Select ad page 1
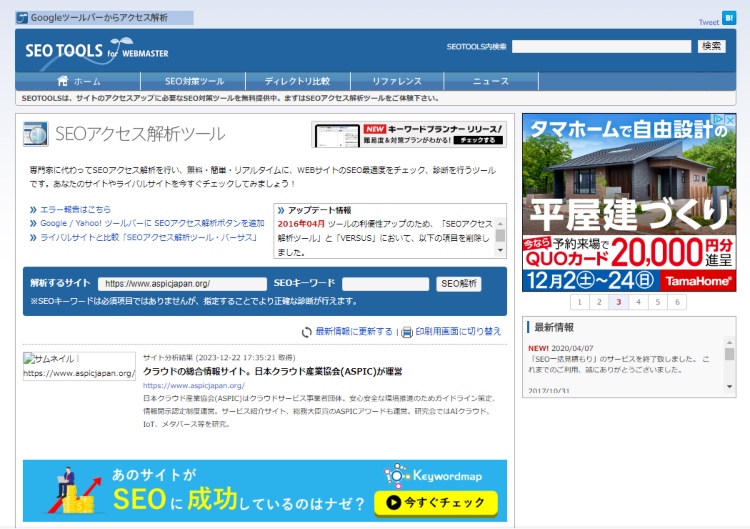This screenshot has width=750, height=529. 580,302
